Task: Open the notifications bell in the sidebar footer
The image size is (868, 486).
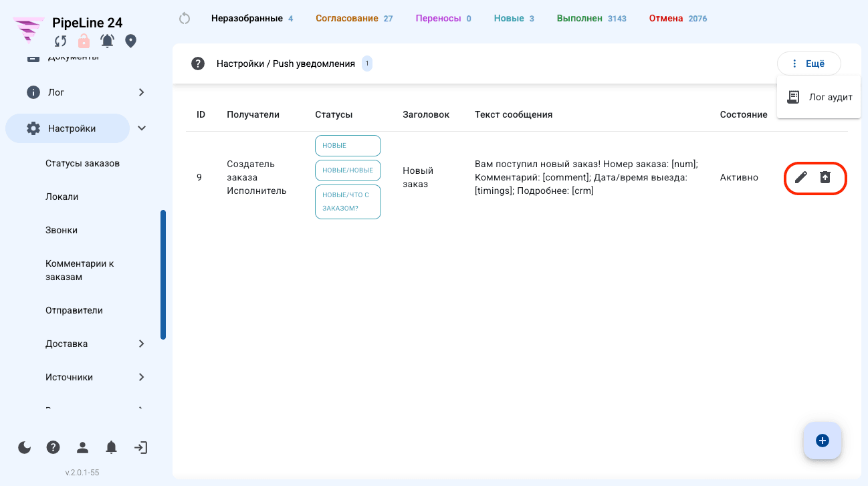Action: (112, 448)
